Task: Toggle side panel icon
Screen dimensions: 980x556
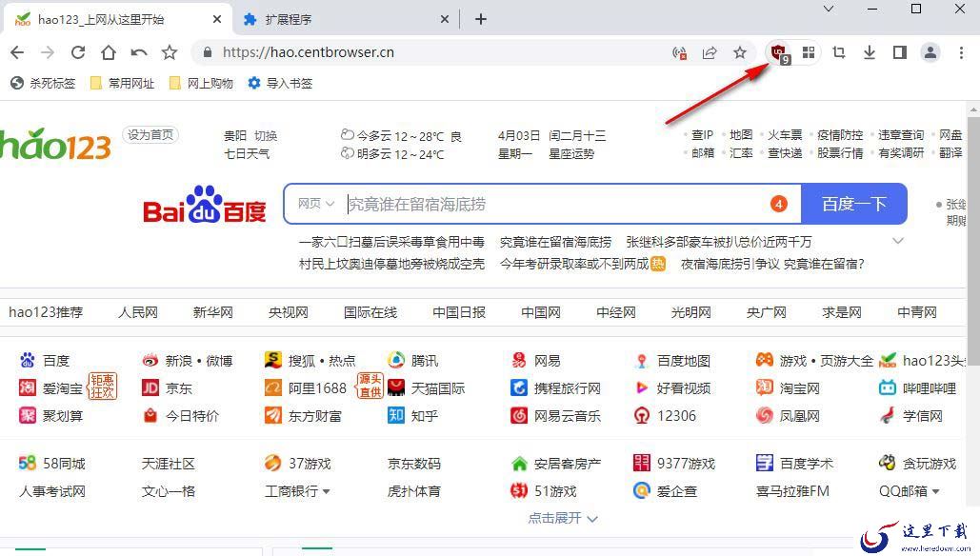Action: tap(900, 52)
